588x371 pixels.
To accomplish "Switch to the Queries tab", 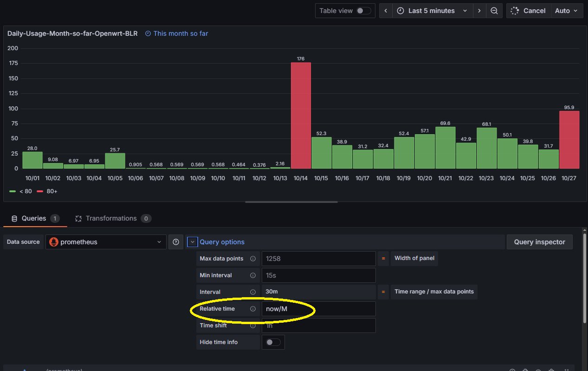I will 35,218.
